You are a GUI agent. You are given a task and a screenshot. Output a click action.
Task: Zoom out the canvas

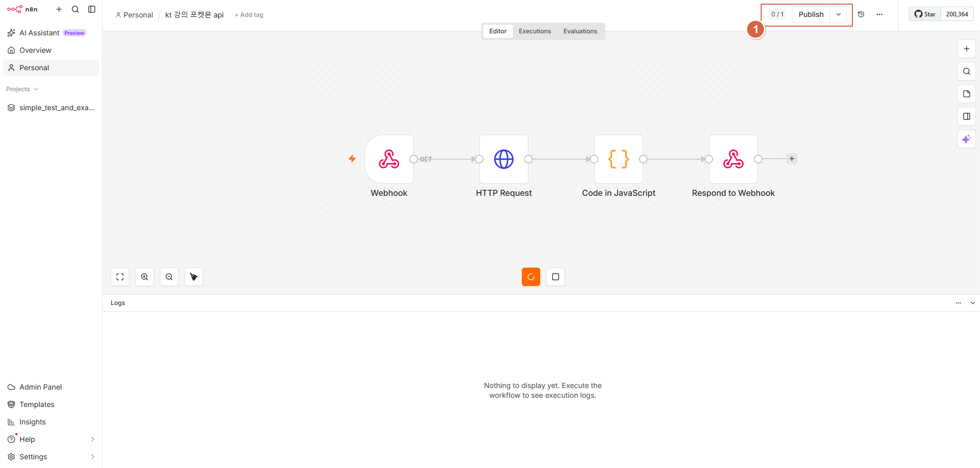click(x=169, y=277)
